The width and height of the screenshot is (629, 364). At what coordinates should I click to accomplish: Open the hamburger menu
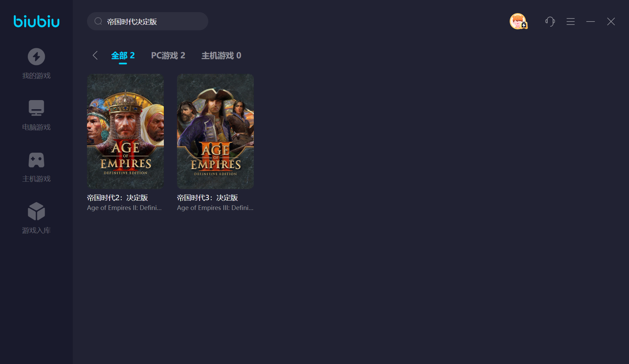click(x=571, y=22)
